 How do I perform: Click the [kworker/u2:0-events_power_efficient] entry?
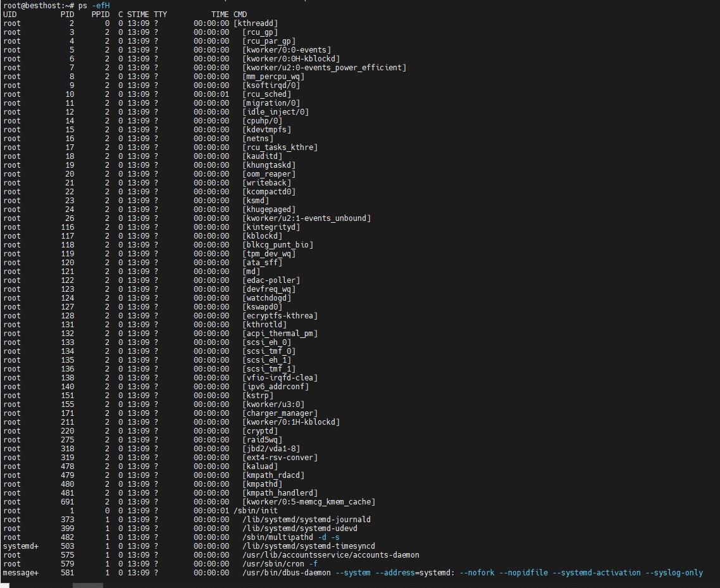pyautogui.click(x=324, y=68)
